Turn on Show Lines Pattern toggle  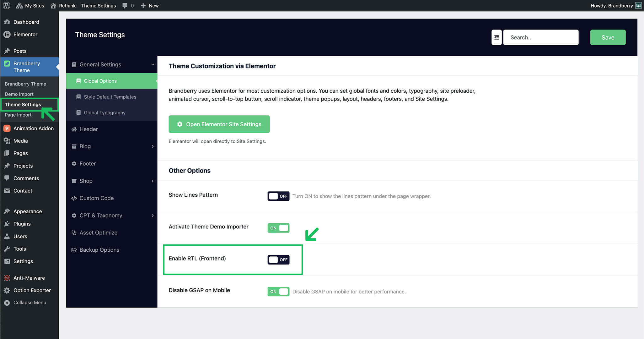[278, 196]
